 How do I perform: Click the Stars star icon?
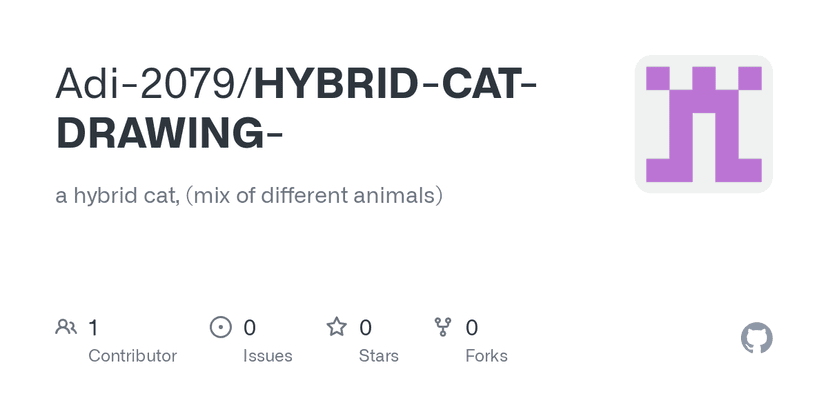point(337,327)
